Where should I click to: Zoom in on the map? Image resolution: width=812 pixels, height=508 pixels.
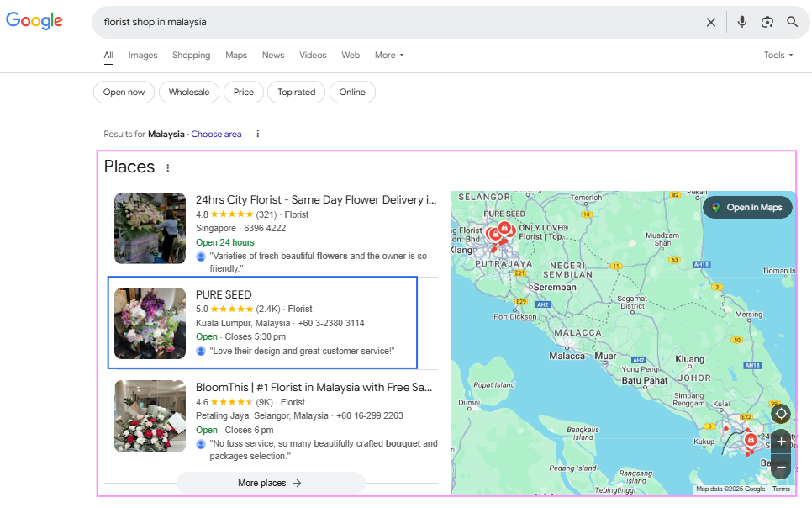point(781,442)
